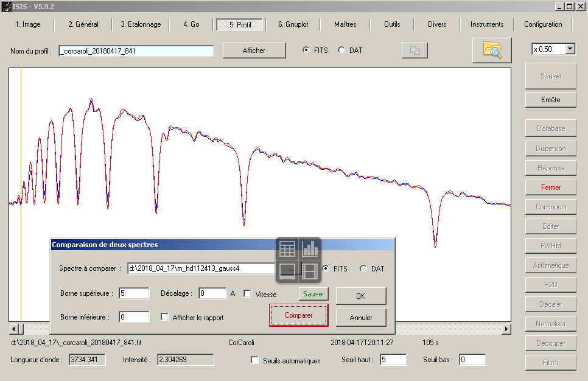Click the Décalage value field
The image size is (588, 381).
[x=212, y=293]
